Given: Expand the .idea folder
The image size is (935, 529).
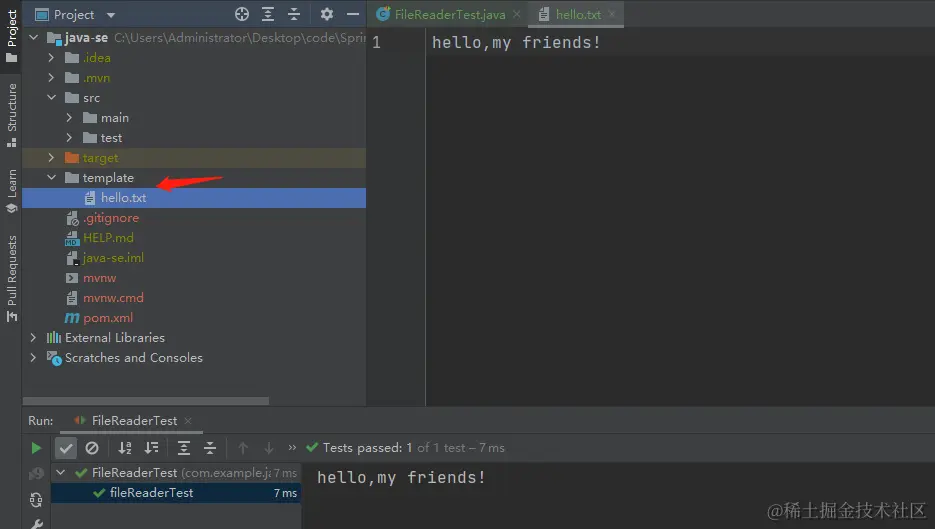Looking at the screenshot, I should pyautogui.click(x=51, y=58).
